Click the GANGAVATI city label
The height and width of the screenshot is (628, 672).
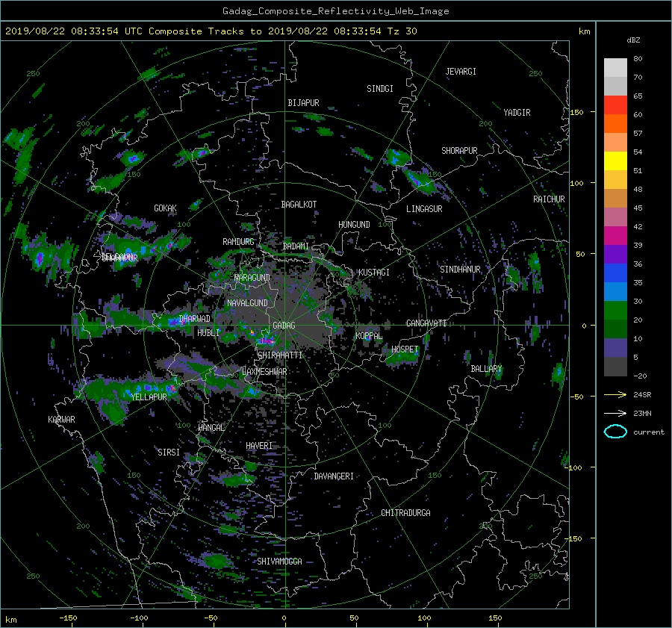click(426, 323)
